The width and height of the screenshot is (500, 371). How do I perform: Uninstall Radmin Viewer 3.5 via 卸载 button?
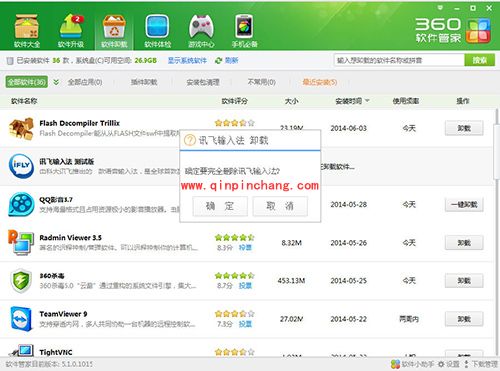(x=464, y=243)
